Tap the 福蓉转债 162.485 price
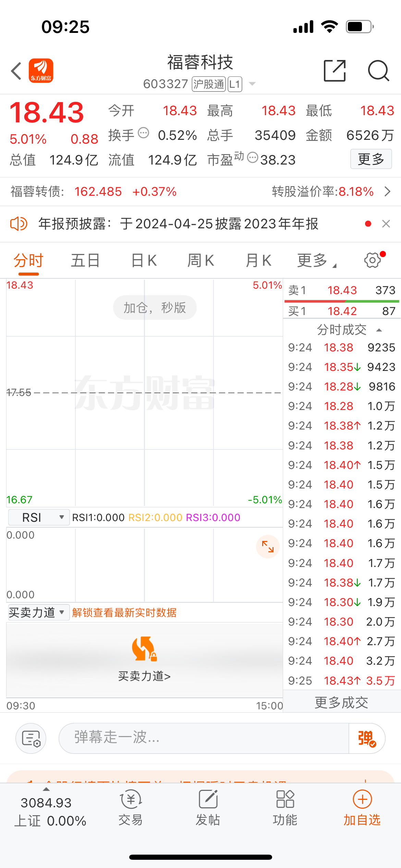 [98, 191]
